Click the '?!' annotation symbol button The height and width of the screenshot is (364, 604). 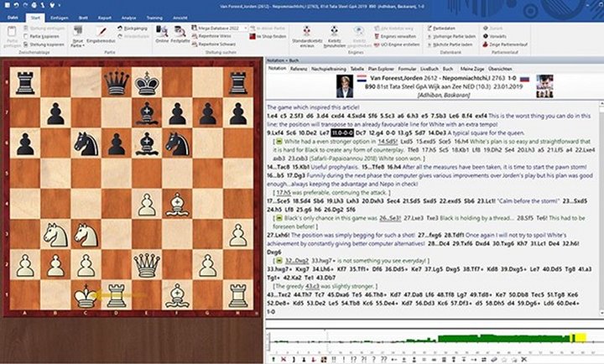coord(363,359)
